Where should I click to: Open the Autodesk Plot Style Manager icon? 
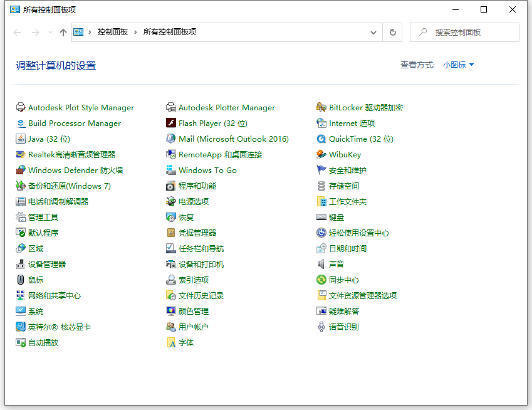(21, 107)
